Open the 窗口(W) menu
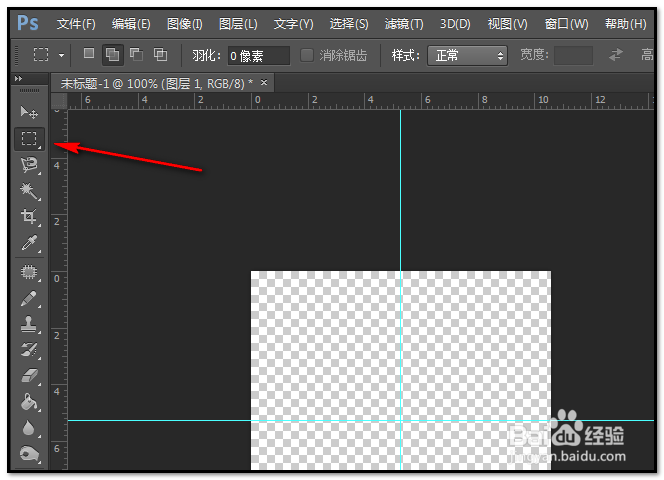The image size is (664, 480). click(x=566, y=24)
